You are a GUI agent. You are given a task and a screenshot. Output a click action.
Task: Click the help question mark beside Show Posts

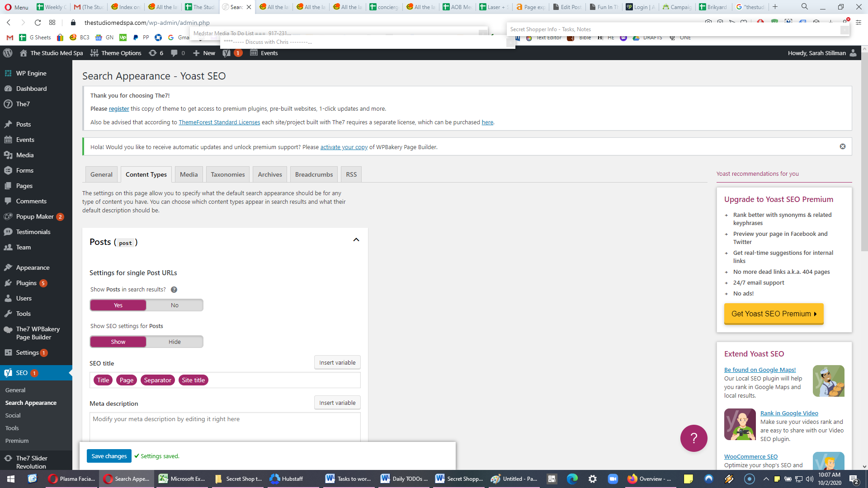point(174,290)
